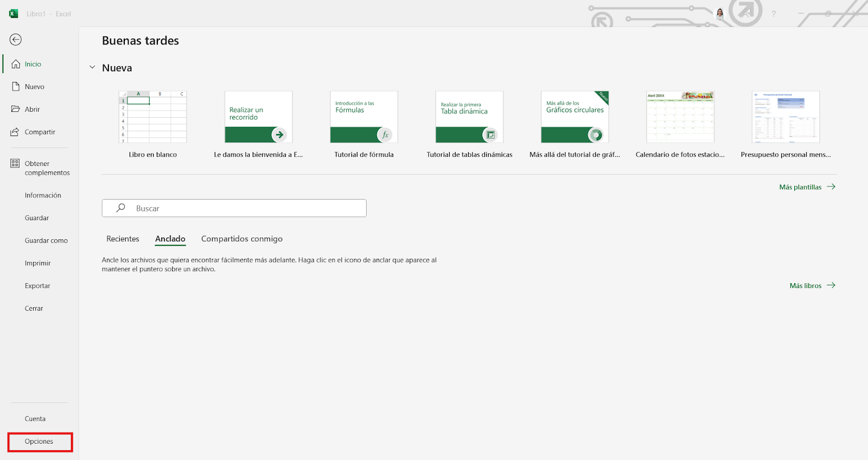
Task: Click the Compartir share icon
Action: [x=15, y=132]
